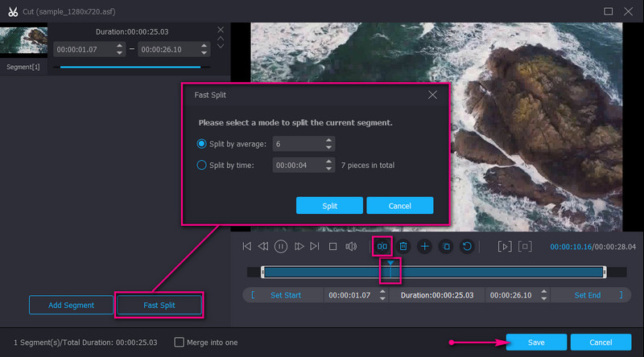Click the Split segment icon in toolbar
This screenshot has height=357, width=644.
pyautogui.click(x=383, y=246)
